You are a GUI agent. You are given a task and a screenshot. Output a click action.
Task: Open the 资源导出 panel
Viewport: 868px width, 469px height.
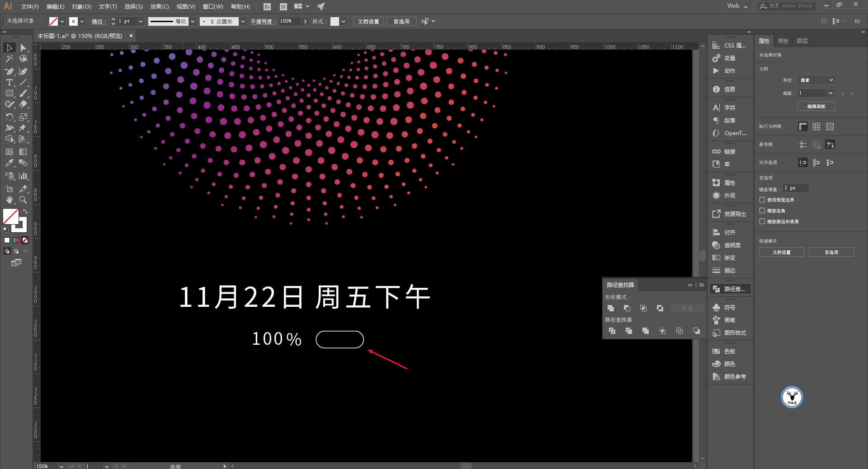tap(729, 214)
